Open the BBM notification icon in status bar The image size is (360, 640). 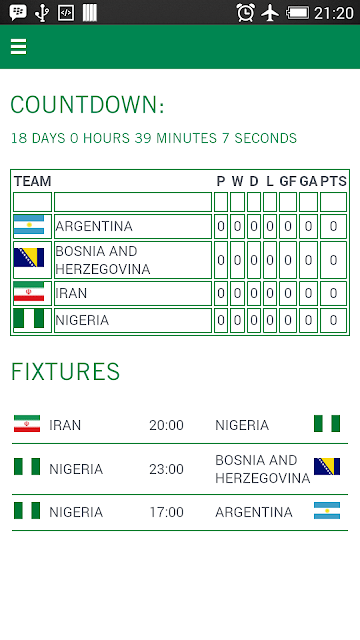pos(18,13)
